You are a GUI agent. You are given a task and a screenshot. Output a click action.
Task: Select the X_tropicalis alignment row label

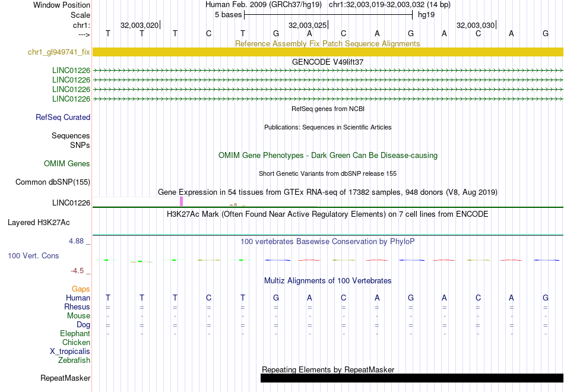pos(70,352)
